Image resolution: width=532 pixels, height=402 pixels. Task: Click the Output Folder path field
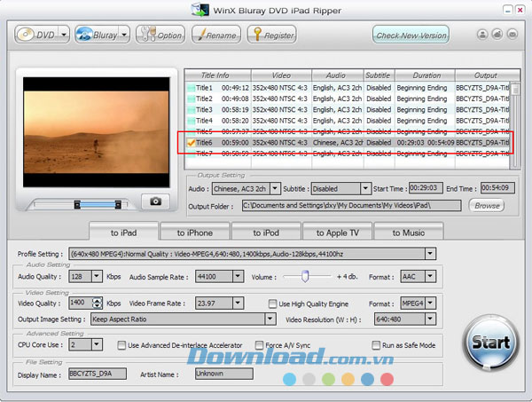click(351, 205)
